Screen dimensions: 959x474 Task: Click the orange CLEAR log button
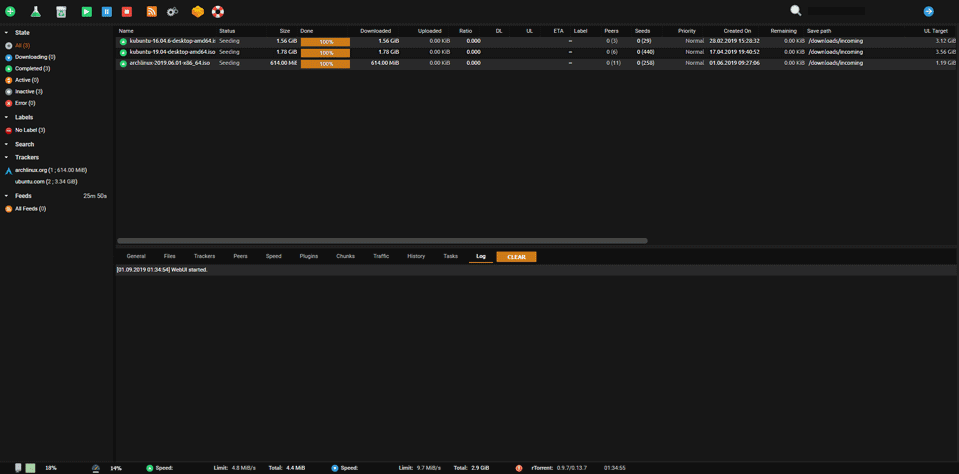516,257
